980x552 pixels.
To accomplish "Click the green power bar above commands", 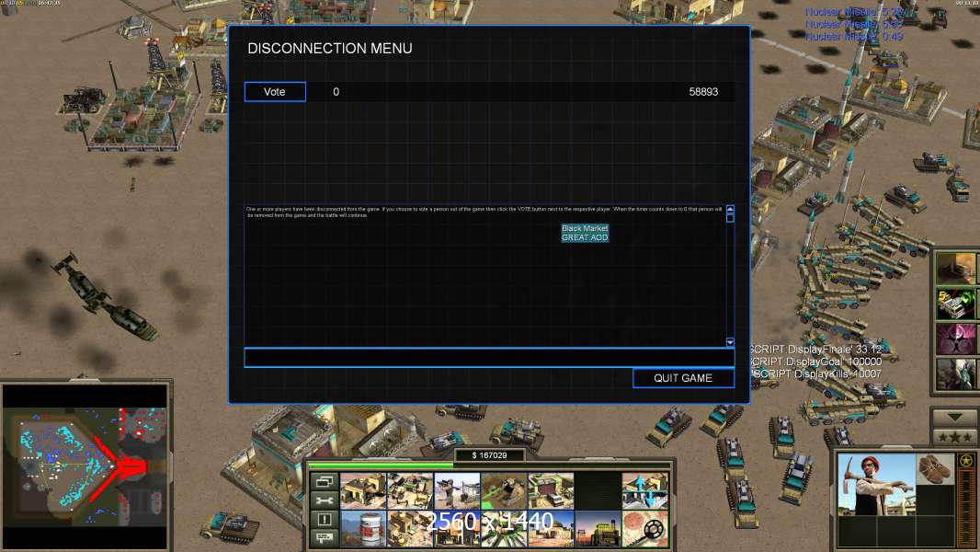I will 489,466.
